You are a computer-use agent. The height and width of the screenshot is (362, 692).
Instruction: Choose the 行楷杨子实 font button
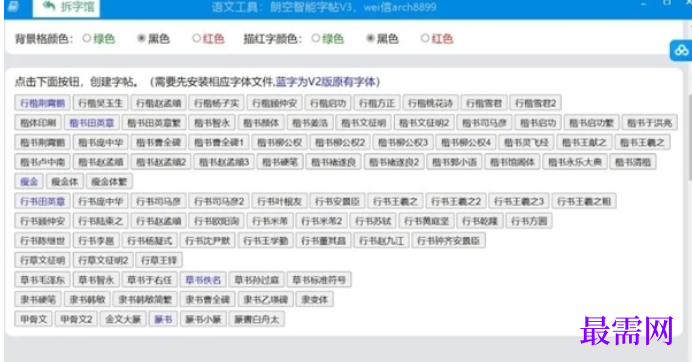point(216,103)
